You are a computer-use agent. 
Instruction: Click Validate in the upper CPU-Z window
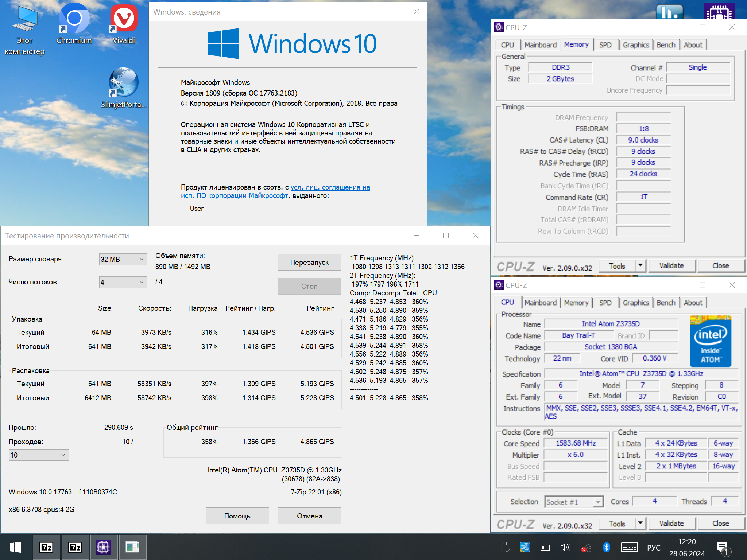click(671, 266)
